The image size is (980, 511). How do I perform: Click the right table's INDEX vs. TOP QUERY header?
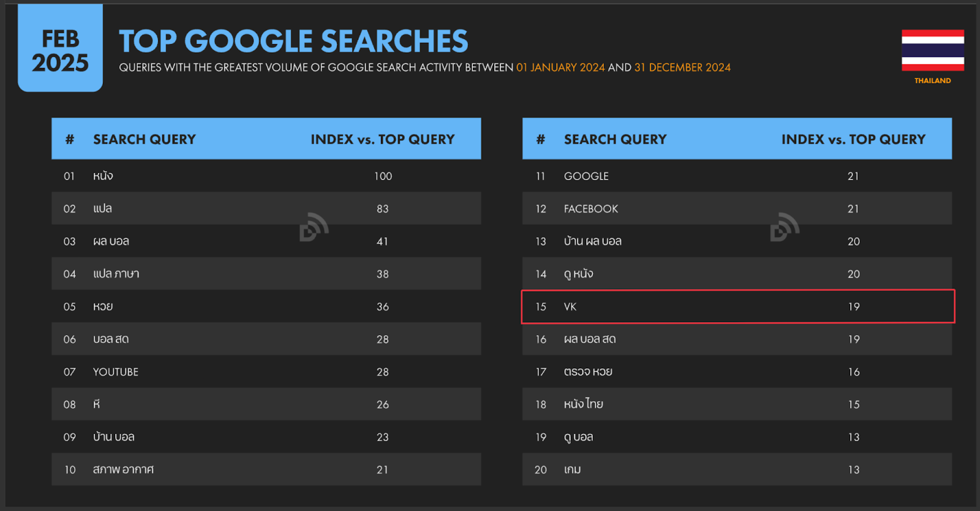853,140
